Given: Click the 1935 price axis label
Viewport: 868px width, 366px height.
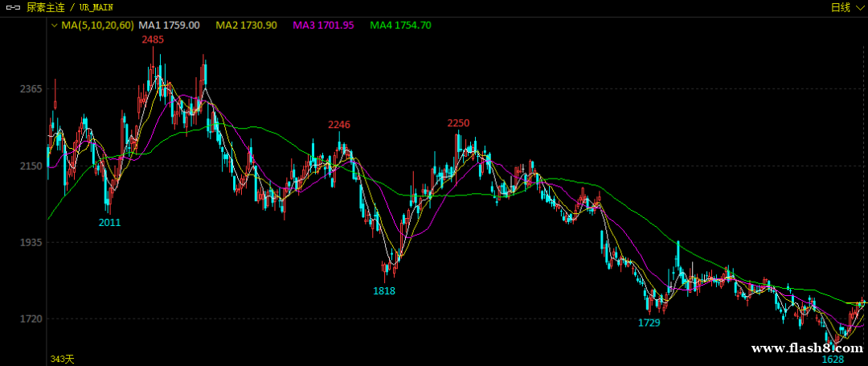Looking at the screenshot, I should click(x=31, y=242).
